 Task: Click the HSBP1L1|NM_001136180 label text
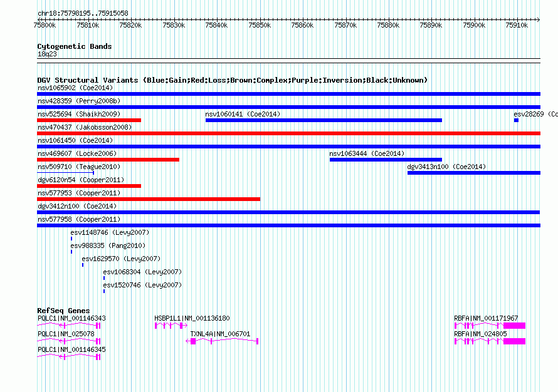[192, 318]
